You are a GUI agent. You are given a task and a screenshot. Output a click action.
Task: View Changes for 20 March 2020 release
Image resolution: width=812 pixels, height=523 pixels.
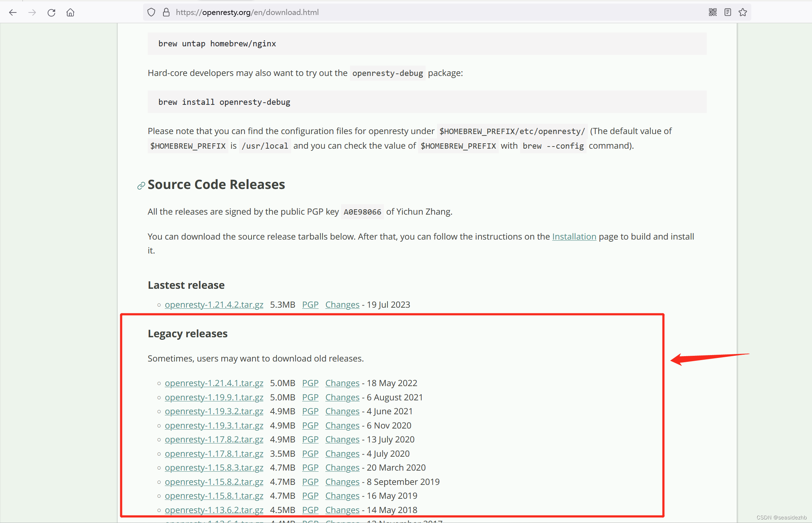[342, 468]
